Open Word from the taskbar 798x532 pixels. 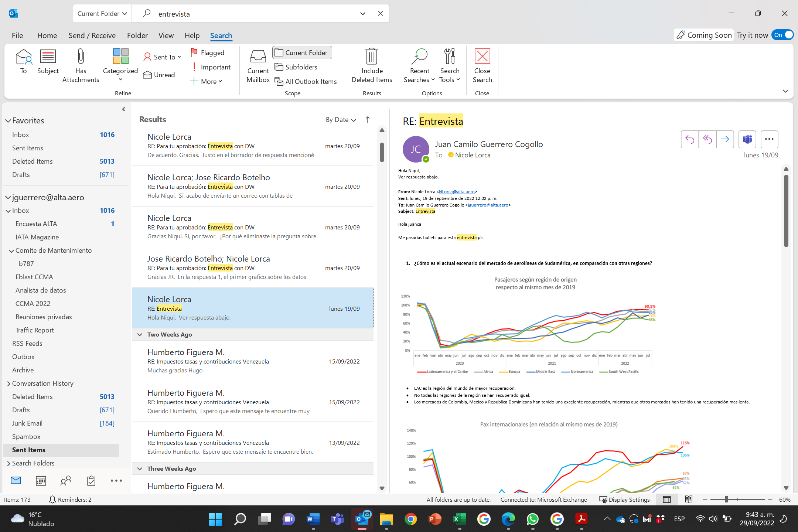313,519
